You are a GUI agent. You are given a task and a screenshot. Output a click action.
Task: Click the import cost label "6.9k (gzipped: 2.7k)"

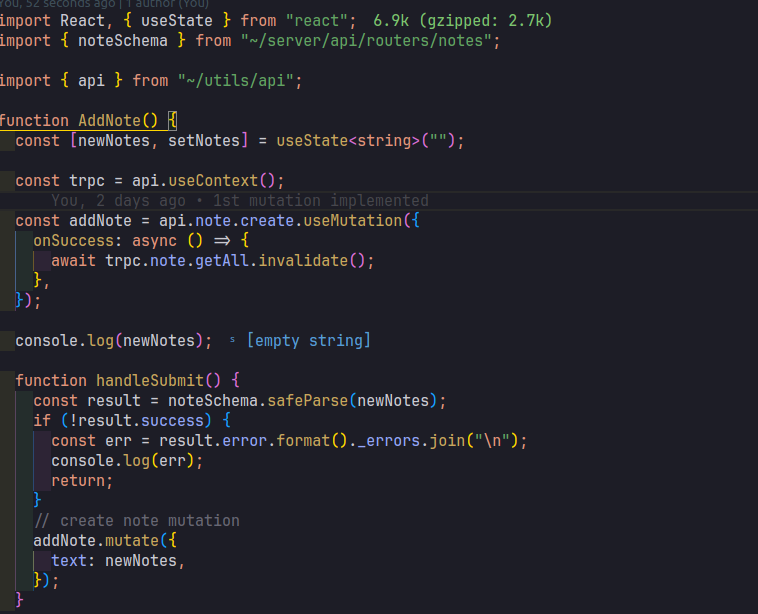pyautogui.click(x=463, y=21)
